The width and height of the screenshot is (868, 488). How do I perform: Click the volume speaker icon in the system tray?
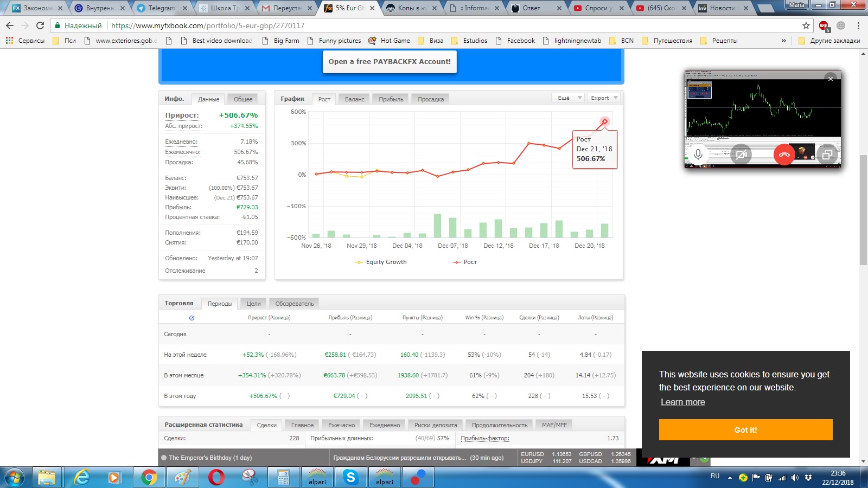coord(795,478)
